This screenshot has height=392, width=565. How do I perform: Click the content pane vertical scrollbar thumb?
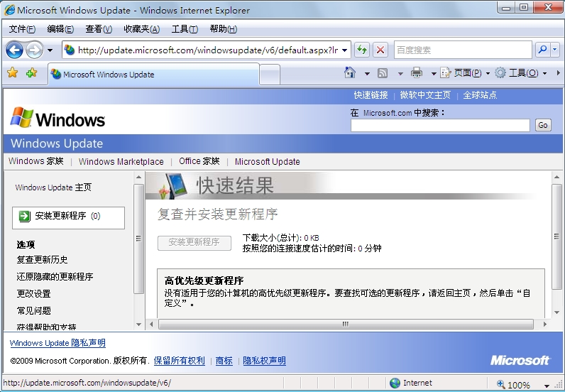(556, 237)
